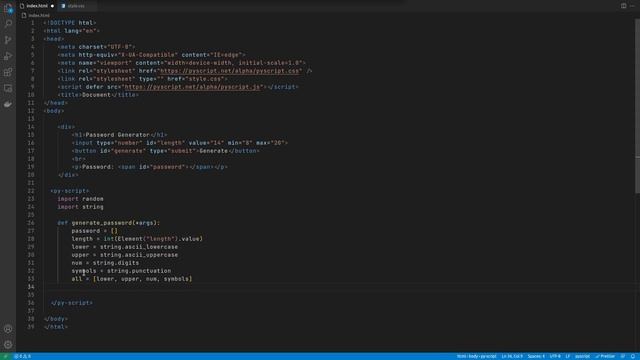Click the LF end-of-line indicator
Image resolution: width=640 pixels, height=360 pixels.
point(568,356)
